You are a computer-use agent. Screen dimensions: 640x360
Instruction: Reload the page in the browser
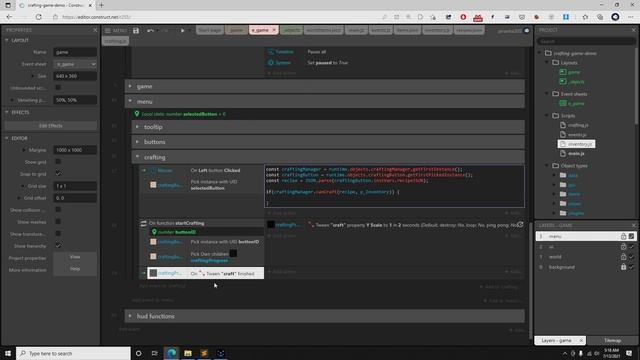click(x=38, y=17)
